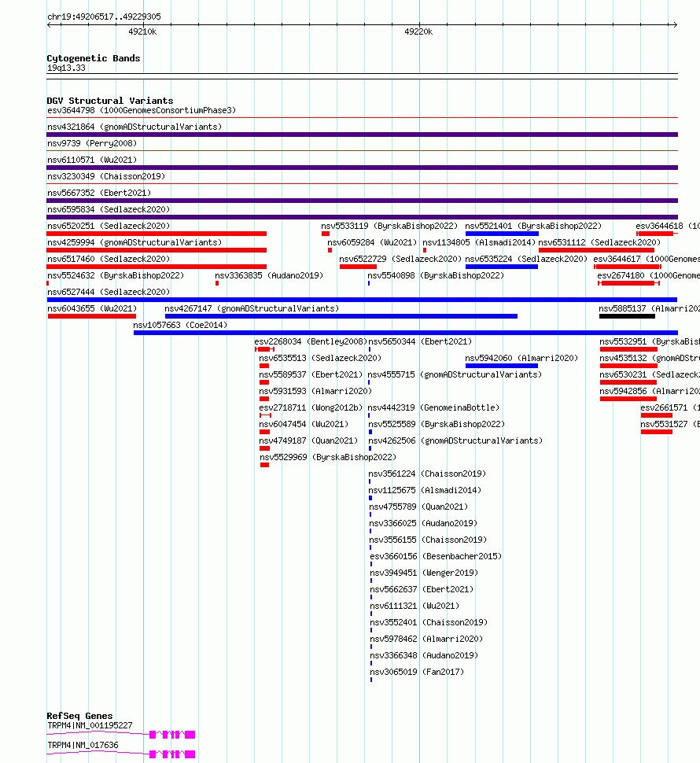Open nsv6535513 (Sedlazeck2020) variant
The height and width of the screenshot is (763, 700).
(320, 359)
